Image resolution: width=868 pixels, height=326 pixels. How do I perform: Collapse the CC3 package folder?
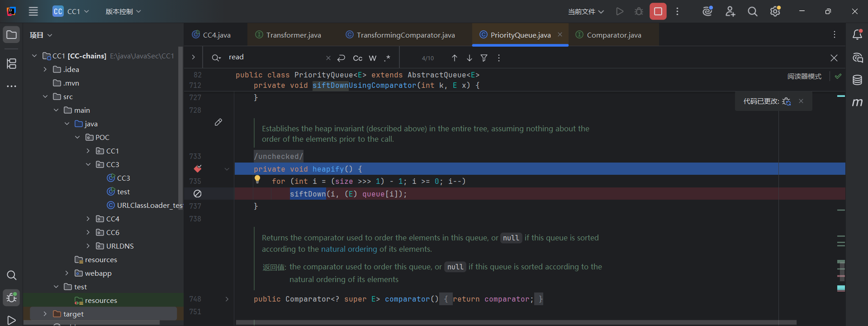click(x=88, y=164)
